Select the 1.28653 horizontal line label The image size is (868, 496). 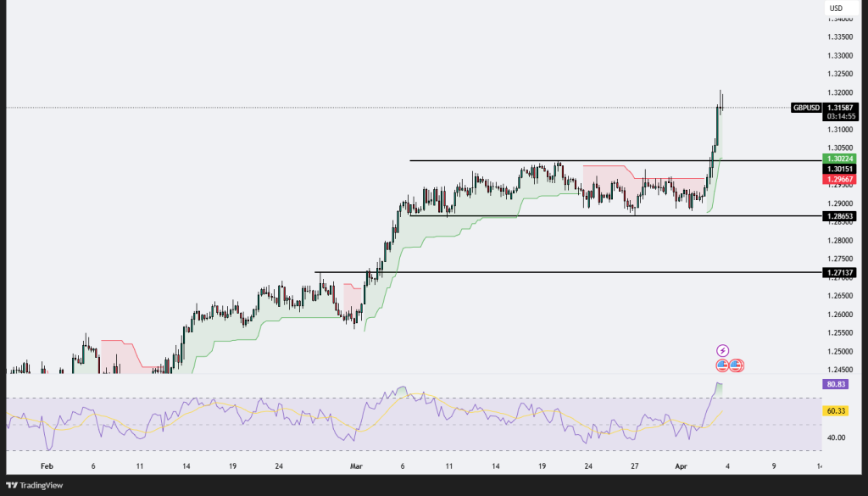[841, 216]
